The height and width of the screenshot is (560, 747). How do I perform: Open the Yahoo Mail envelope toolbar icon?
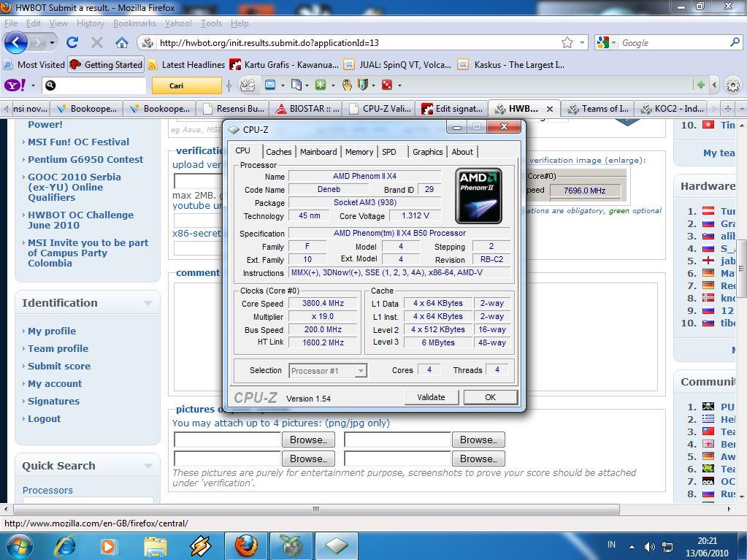click(270, 85)
